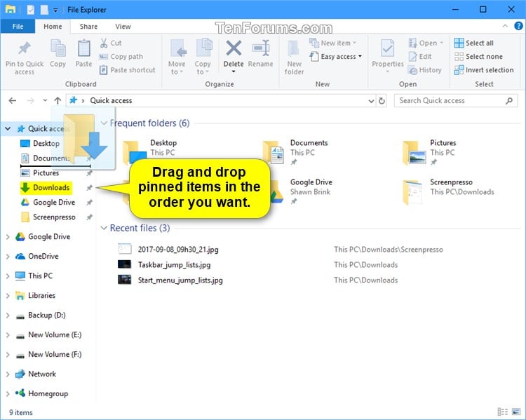The width and height of the screenshot is (526, 420).
Task: Switch to the Share ribbon tab
Action: click(x=88, y=27)
